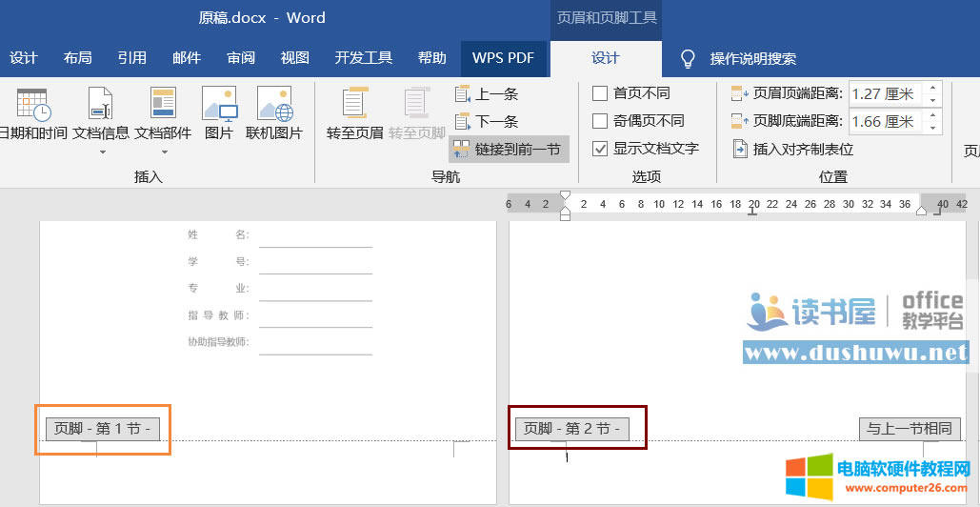Viewport: 980px width, 507px height.
Task: Click the 转至页眉 (Go to Header) icon
Action: click(x=354, y=104)
